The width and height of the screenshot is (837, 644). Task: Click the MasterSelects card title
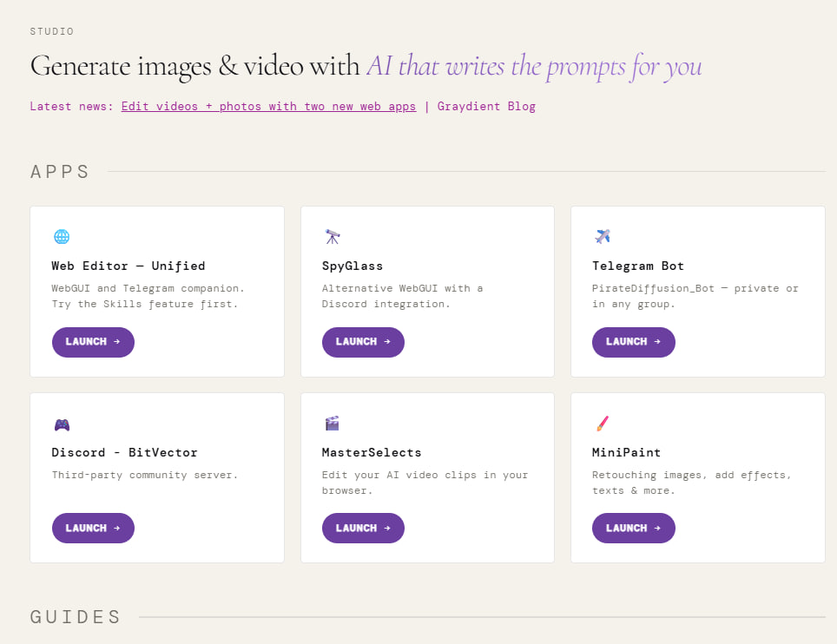tap(372, 453)
